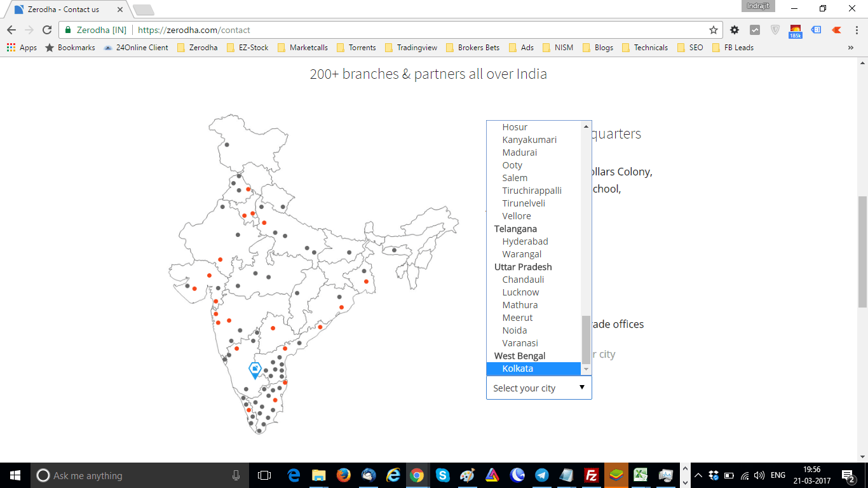
Task: Click the Cortana microphone icon
Action: pyautogui.click(x=236, y=475)
